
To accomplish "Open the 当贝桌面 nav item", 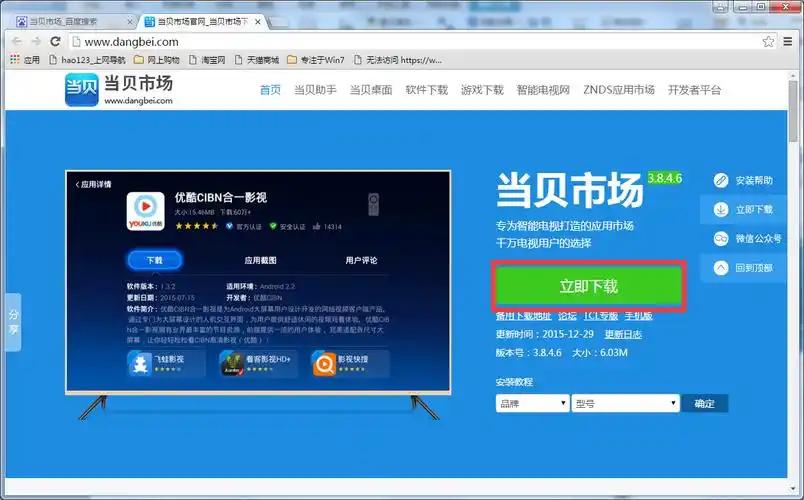I will click(x=371, y=90).
